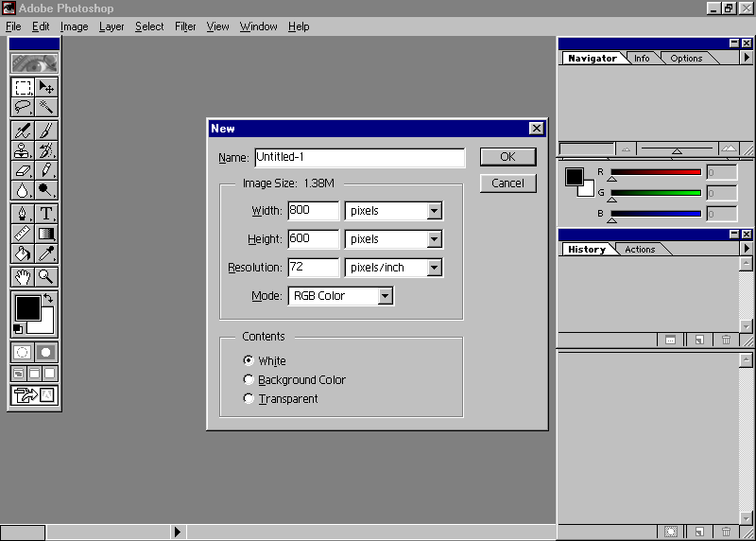Open the Adobe Online eye banner
The height and width of the screenshot is (541, 756).
point(35,63)
